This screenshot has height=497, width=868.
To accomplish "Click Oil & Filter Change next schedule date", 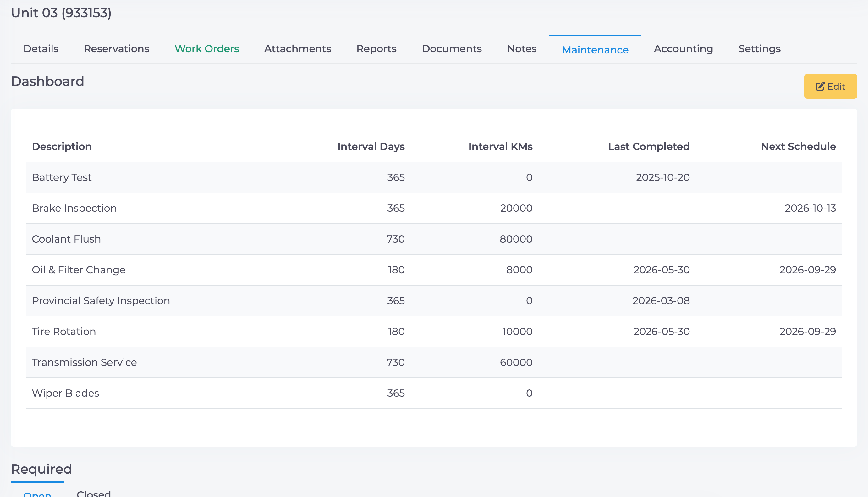I will (808, 270).
